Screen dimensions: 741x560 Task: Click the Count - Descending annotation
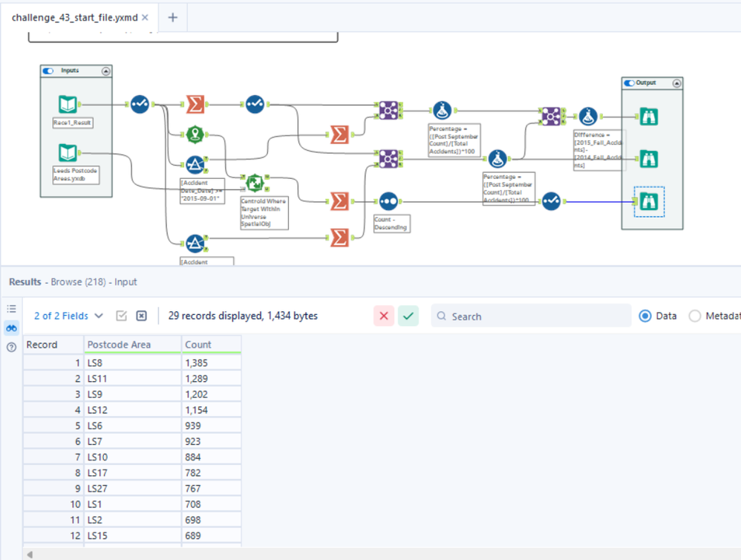coord(392,224)
